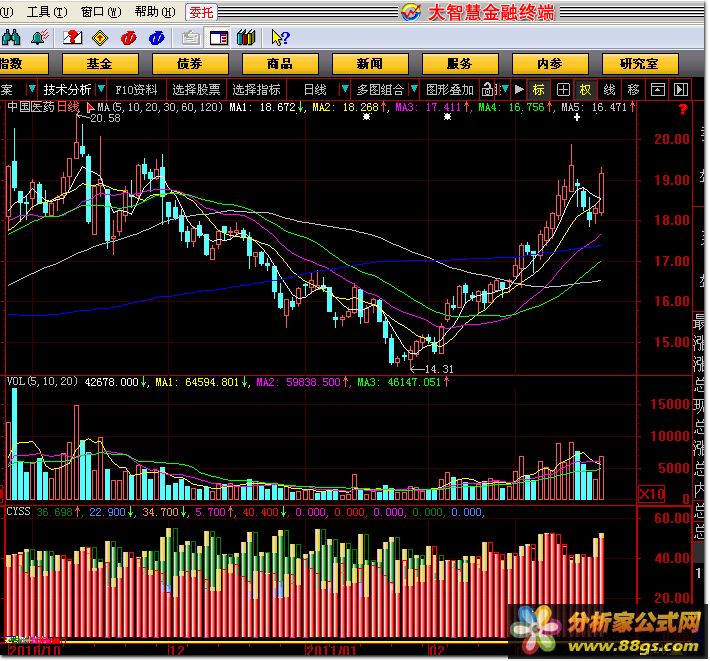The width and height of the screenshot is (710, 661).
Task: Expand dropdown arrow next to 案
Action: click(x=32, y=89)
